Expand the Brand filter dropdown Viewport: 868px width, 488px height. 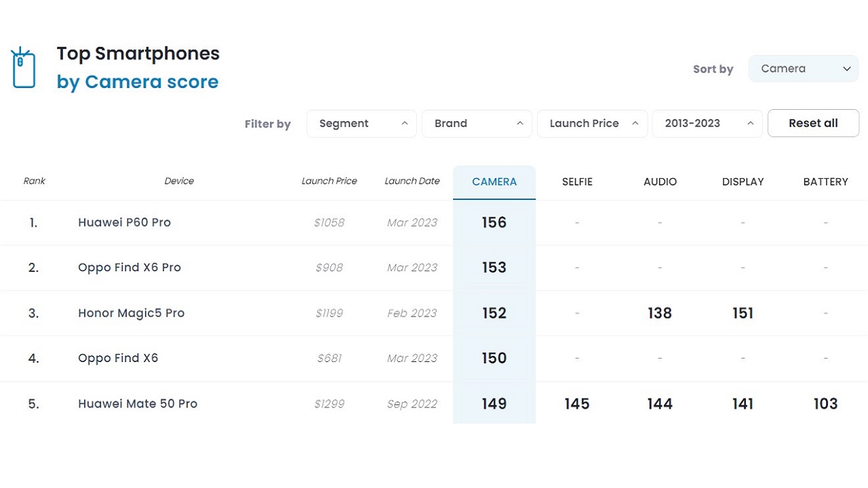coord(477,123)
